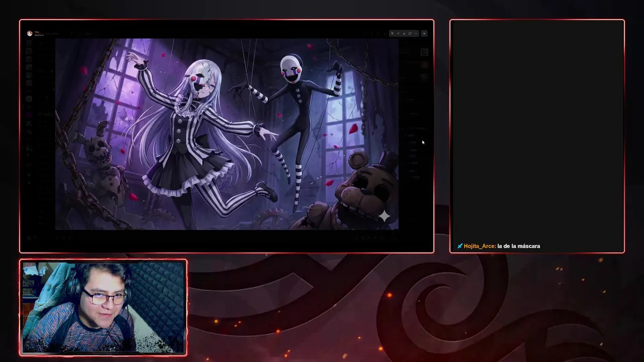Viewport: 644px width, 362px height.
Task: Click the puppet anime artwork image
Action: pos(227,134)
